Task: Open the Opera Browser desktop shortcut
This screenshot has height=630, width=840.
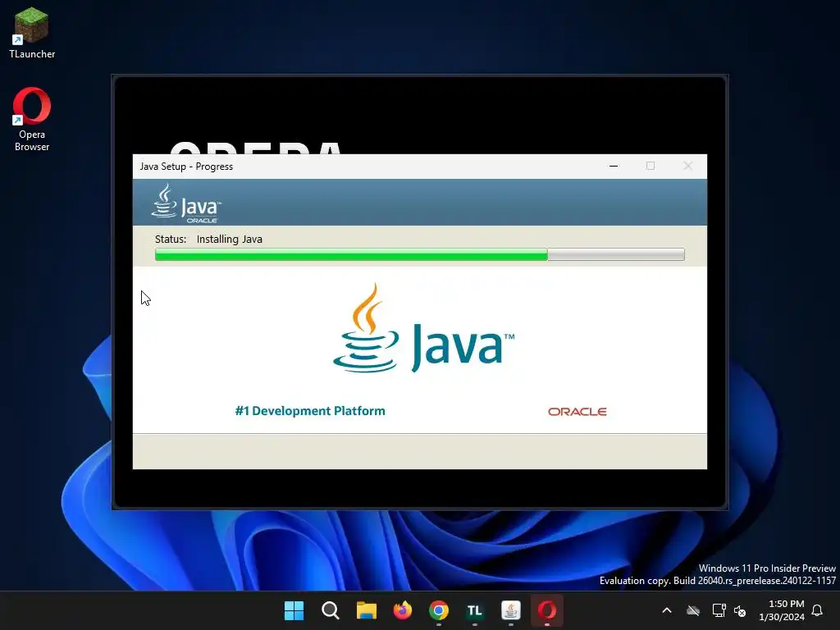Action: (32, 120)
